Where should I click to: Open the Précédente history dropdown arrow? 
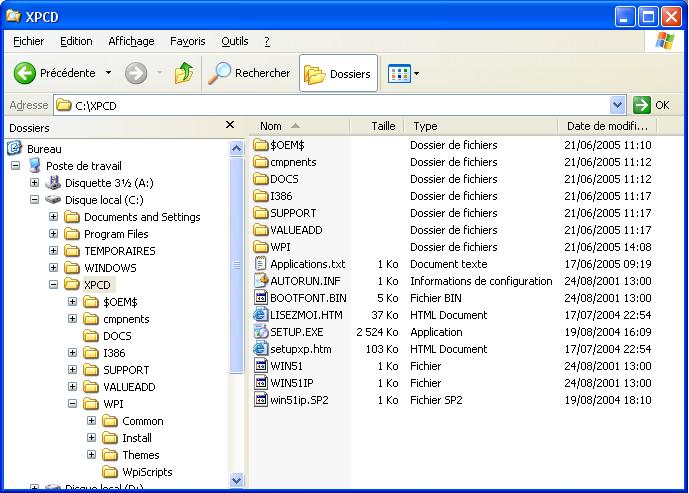[108, 73]
